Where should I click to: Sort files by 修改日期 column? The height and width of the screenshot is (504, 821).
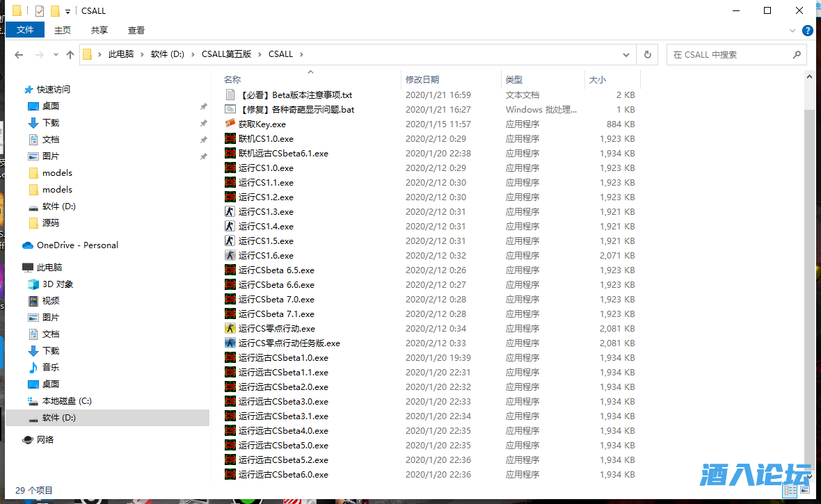click(x=422, y=79)
